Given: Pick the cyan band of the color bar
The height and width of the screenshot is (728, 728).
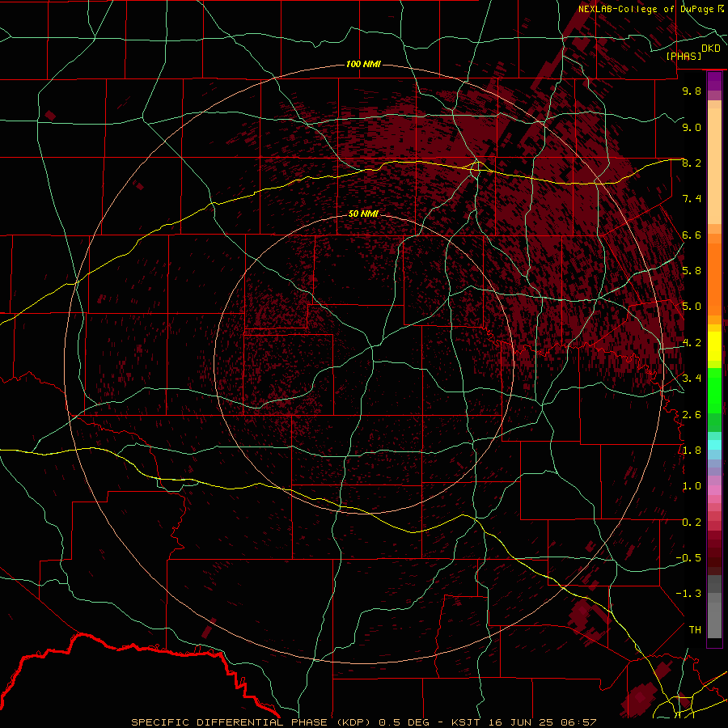Looking at the screenshot, I should 714,445.
